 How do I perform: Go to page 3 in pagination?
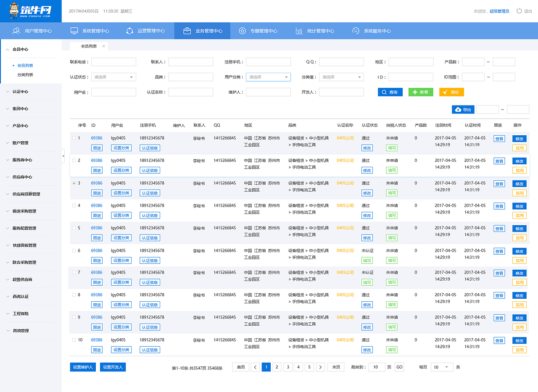click(x=287, y=367)
